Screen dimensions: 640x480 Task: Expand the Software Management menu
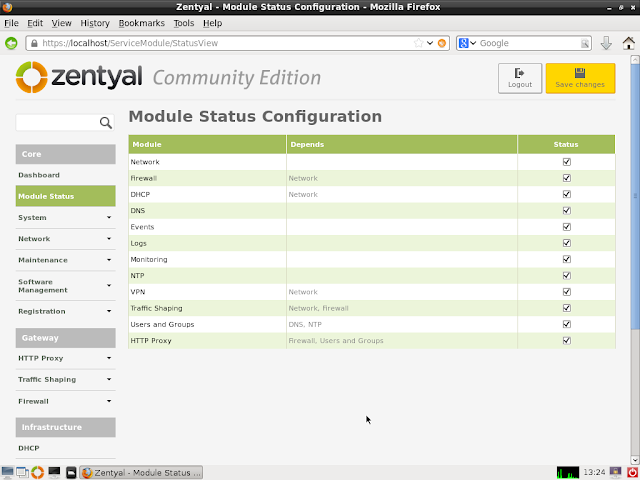65,286
